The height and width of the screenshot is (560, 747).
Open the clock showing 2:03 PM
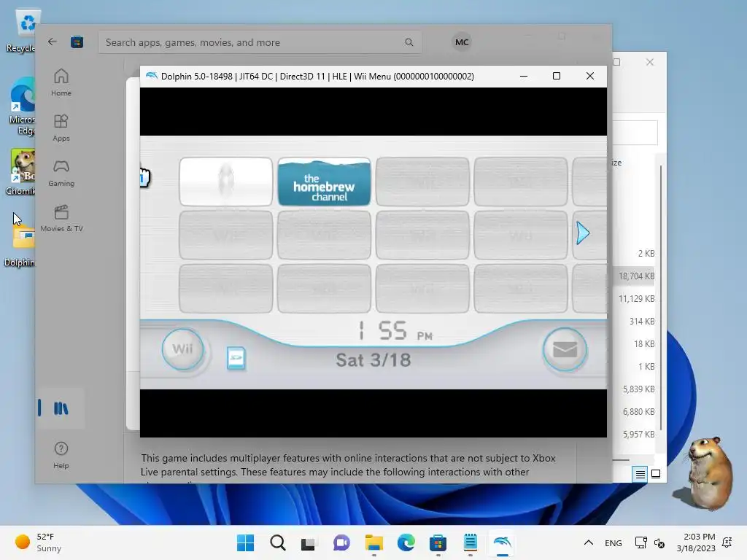point(695,542)
